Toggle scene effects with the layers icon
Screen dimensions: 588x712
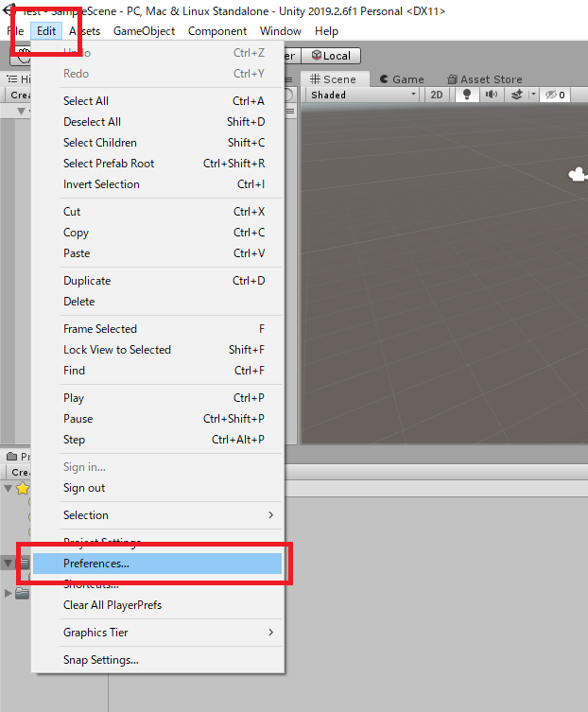click(x=515, y=95)
